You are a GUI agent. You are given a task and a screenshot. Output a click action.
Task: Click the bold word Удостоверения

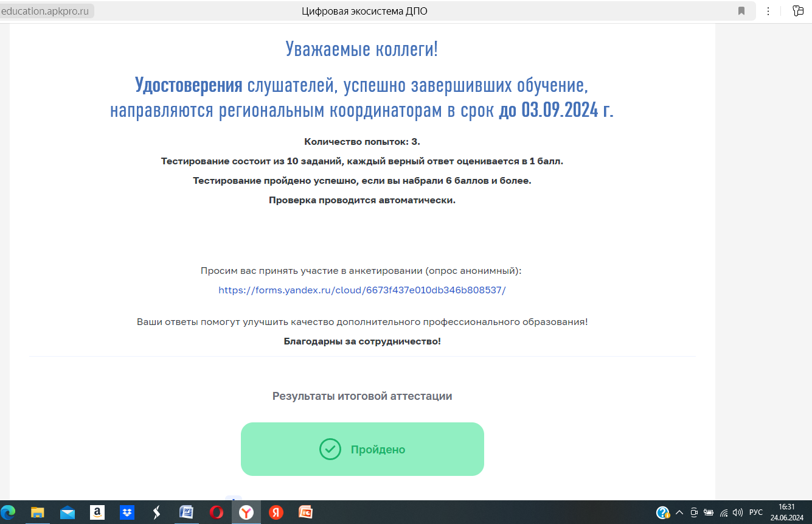189,85
